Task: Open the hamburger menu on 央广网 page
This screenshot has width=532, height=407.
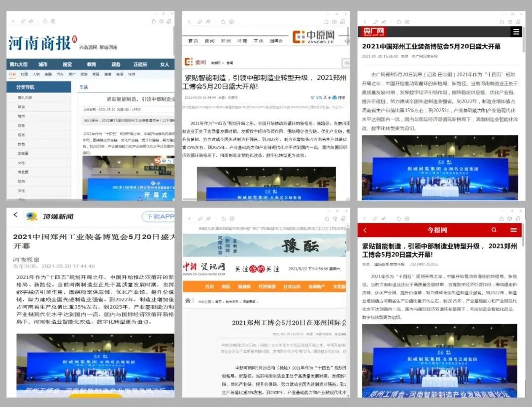Action: point(516,32)
